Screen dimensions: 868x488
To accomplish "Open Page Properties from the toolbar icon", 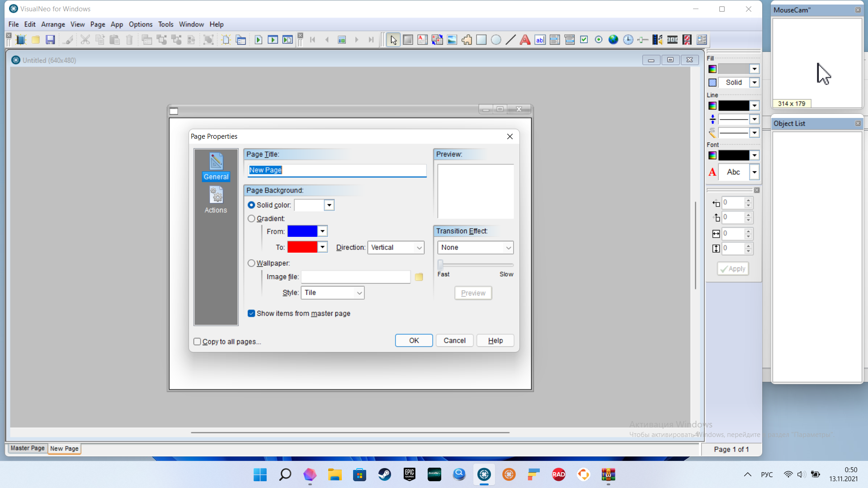I will (241, 40).
